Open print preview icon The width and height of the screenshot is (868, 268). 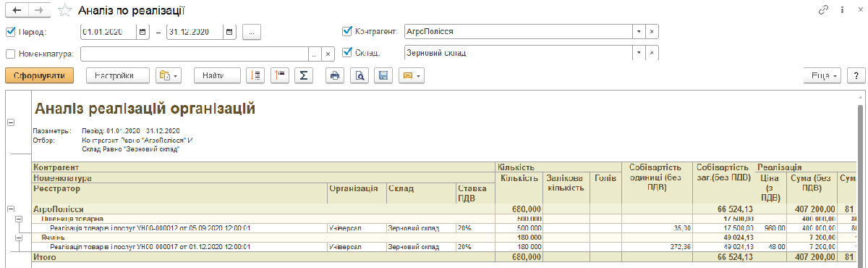point(359,75)
